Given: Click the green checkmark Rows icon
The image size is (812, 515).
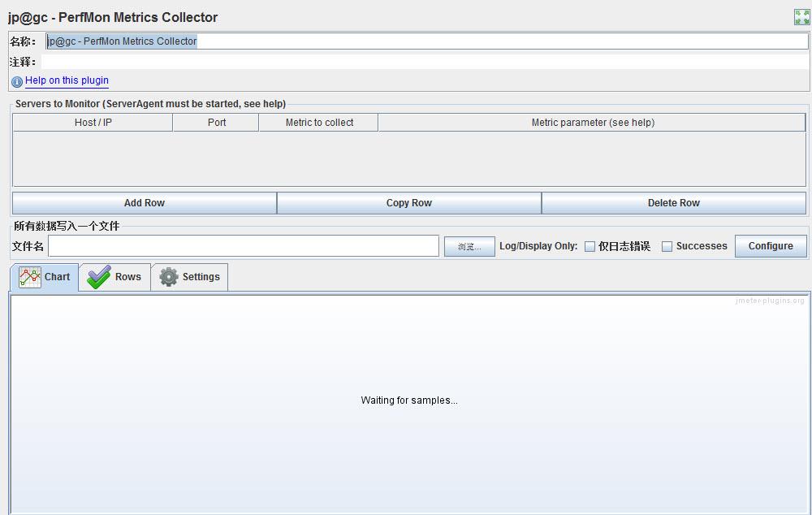Looking at the screenshot, I should 99,277.
